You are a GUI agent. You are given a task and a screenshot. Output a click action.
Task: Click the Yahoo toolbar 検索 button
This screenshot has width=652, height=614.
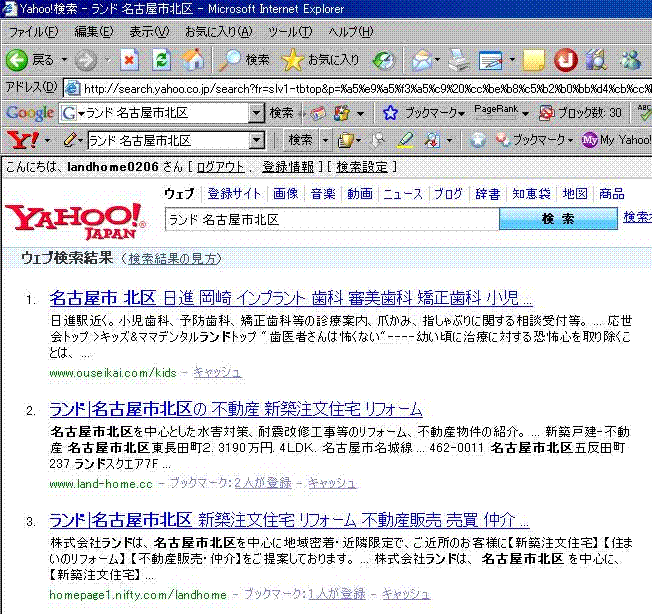tap(300, 140)
